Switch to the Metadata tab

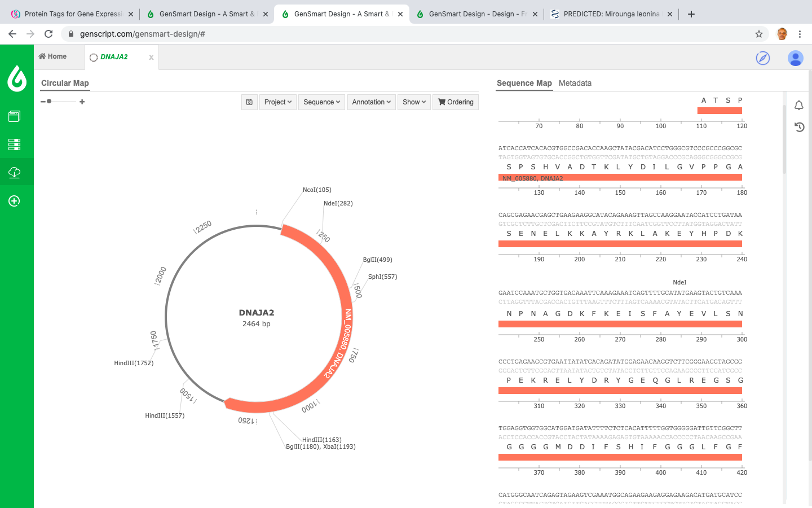[575, 83]
